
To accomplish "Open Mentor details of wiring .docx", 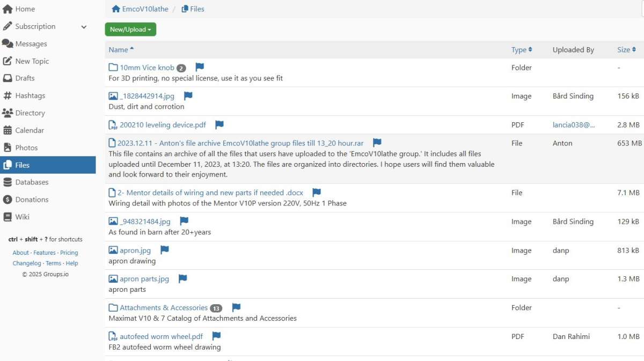I will [210, 193].
